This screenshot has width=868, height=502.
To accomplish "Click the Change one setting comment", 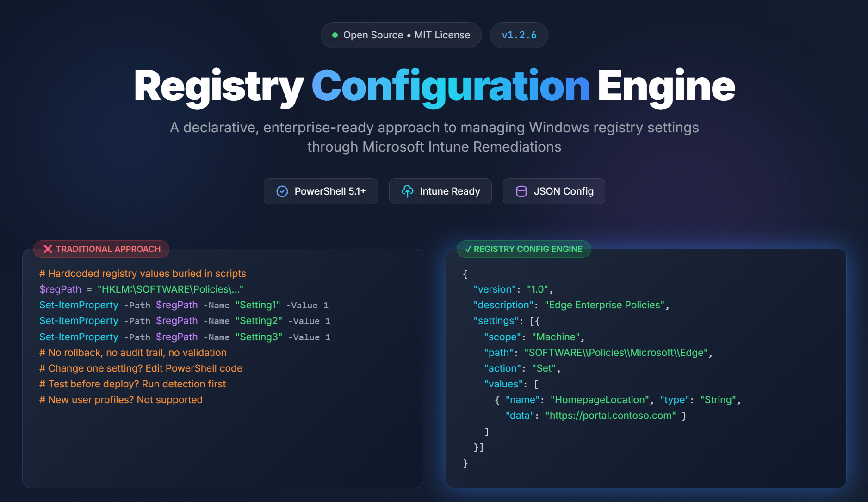I will 141,368.
